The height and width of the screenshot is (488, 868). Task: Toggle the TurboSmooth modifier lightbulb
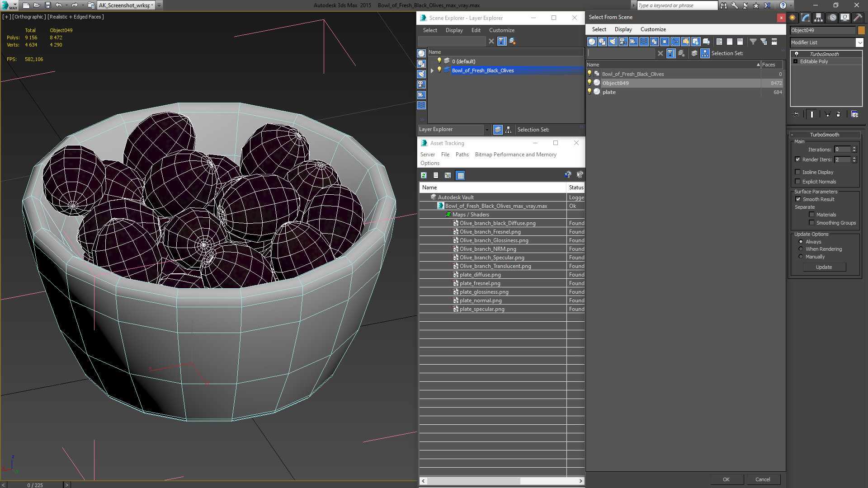tap(797, 54)
